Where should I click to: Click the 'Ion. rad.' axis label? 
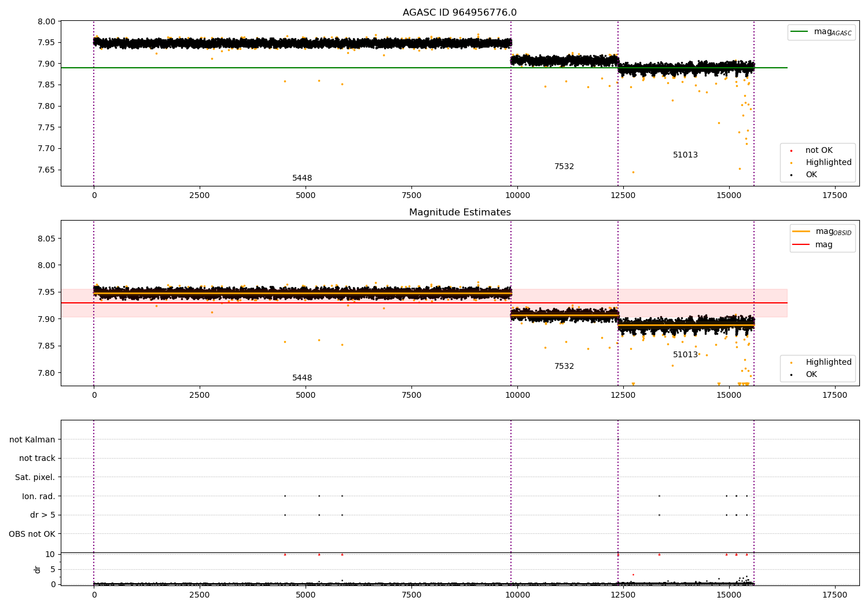click(39, 496)
